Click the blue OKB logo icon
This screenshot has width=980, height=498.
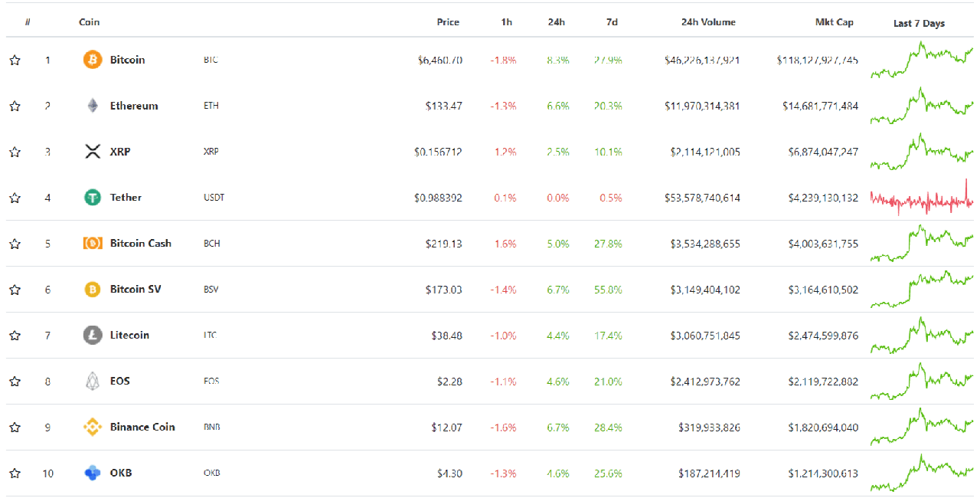point(92,473)
